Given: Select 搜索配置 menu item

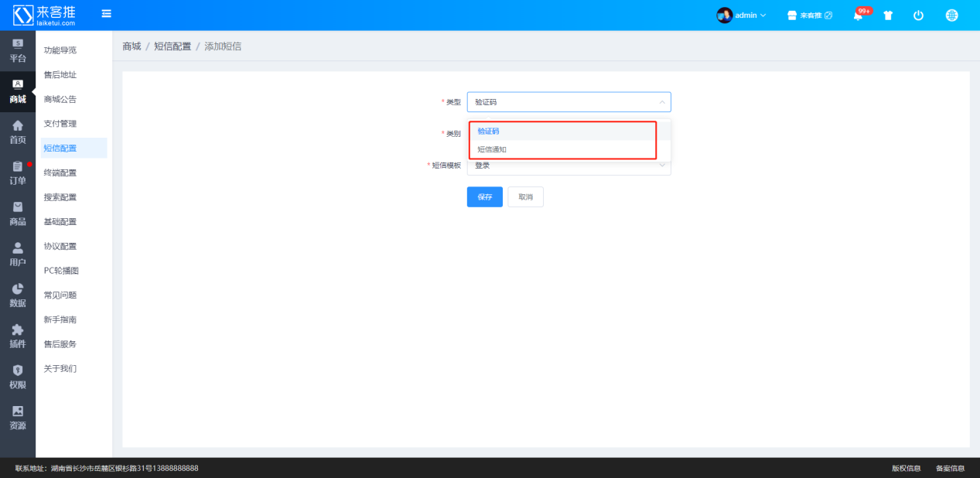Looking at the screenshot, I should point(60,197).
